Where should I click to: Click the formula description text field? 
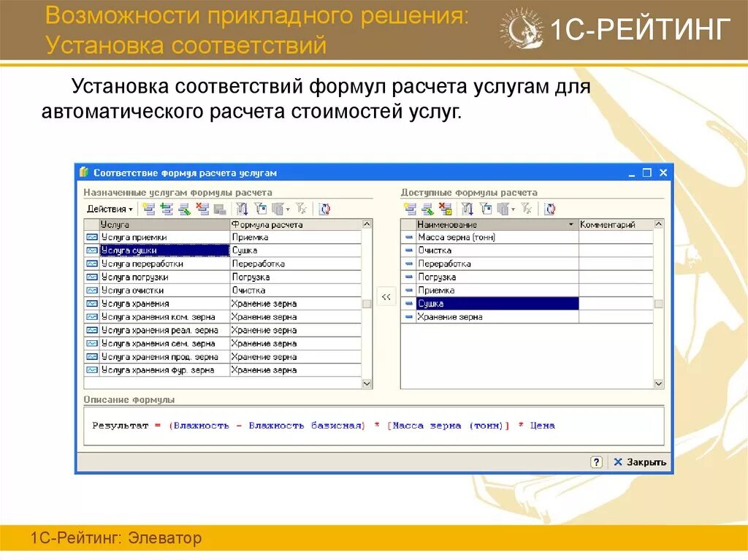coord(374,426)
